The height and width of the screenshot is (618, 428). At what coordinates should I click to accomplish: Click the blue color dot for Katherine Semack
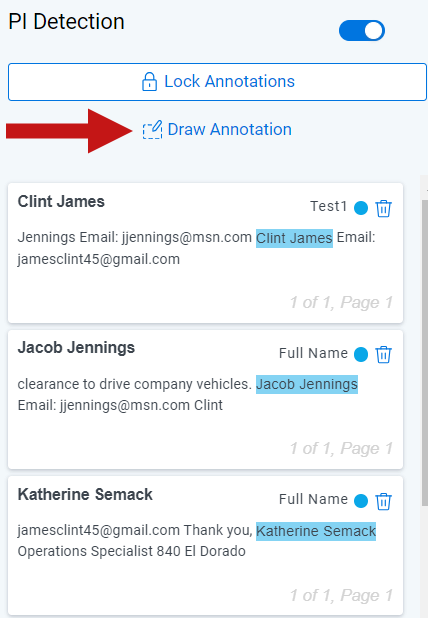click(361, 501)
